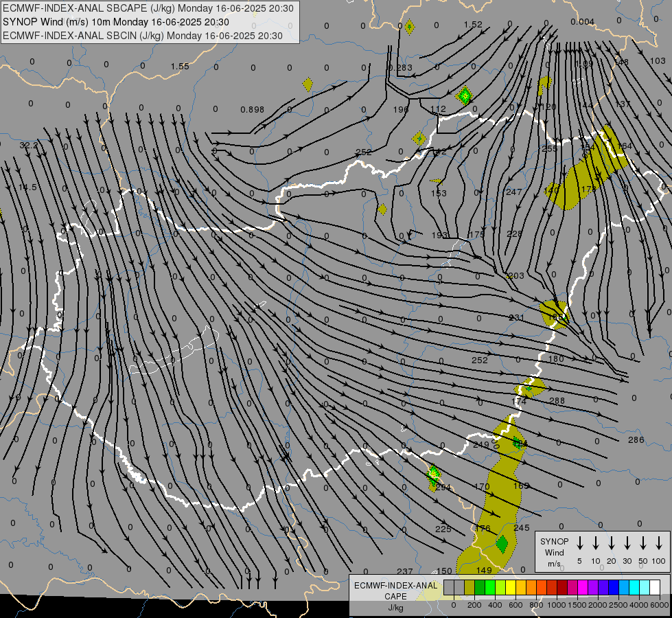Click the 800 tick label on the CAPE scale
Image resolution: width=672 pixels, height=618 pixels.
(536, 605)
